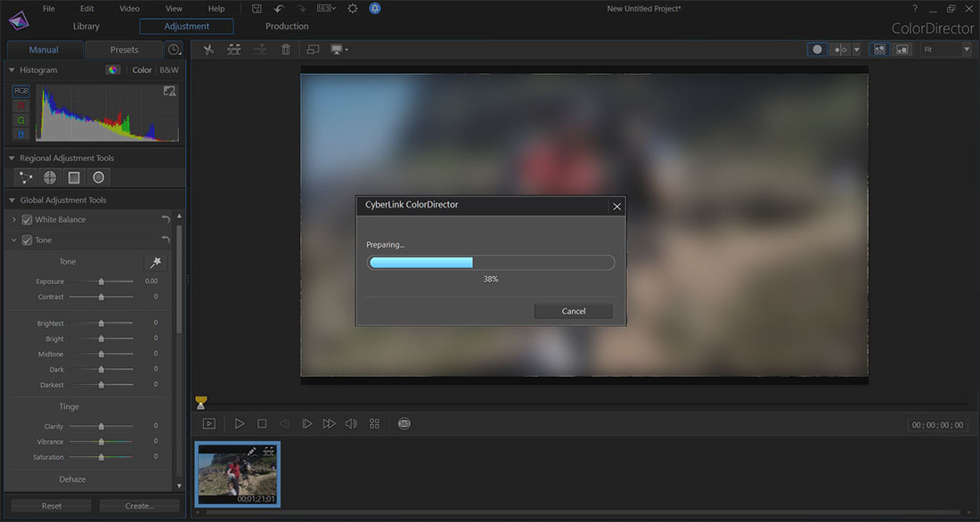980x522 pixels.
Task: Collapse the Tone group chevron
Action: click(13, 240)
